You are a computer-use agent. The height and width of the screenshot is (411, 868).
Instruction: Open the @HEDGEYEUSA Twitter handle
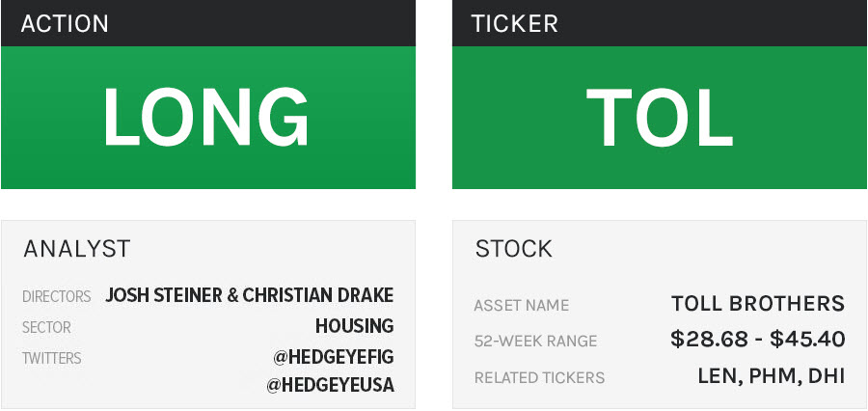click(x=333, y=386)
